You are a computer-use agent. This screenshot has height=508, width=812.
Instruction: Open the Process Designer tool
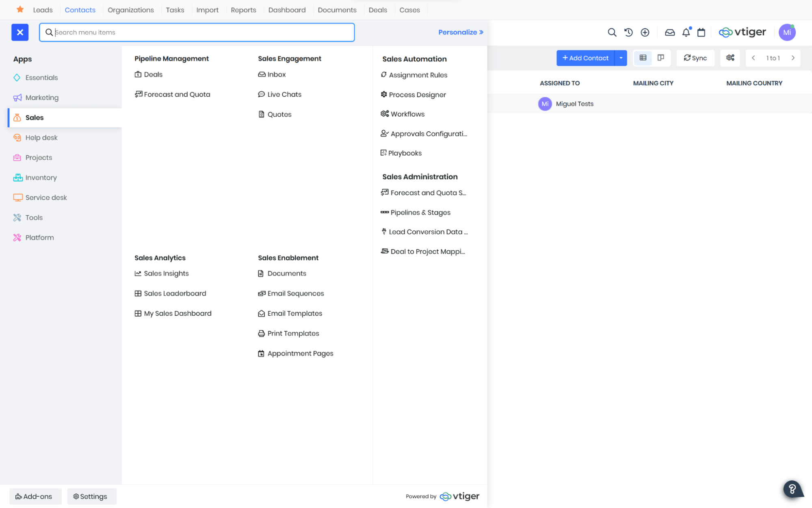coord(417,94)
